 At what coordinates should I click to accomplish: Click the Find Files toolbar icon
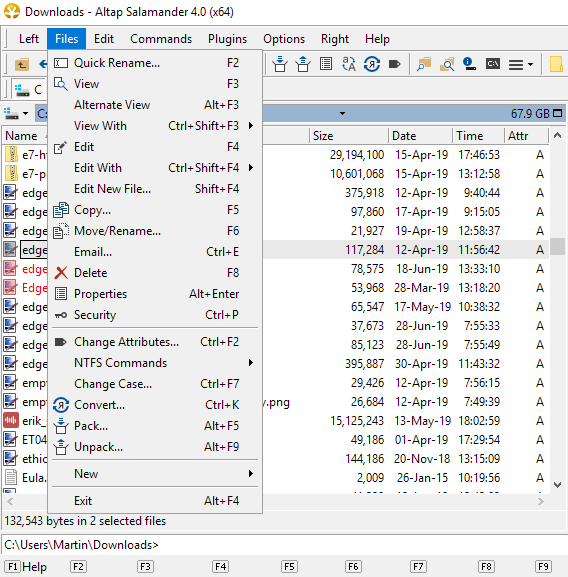coord(424,64)
